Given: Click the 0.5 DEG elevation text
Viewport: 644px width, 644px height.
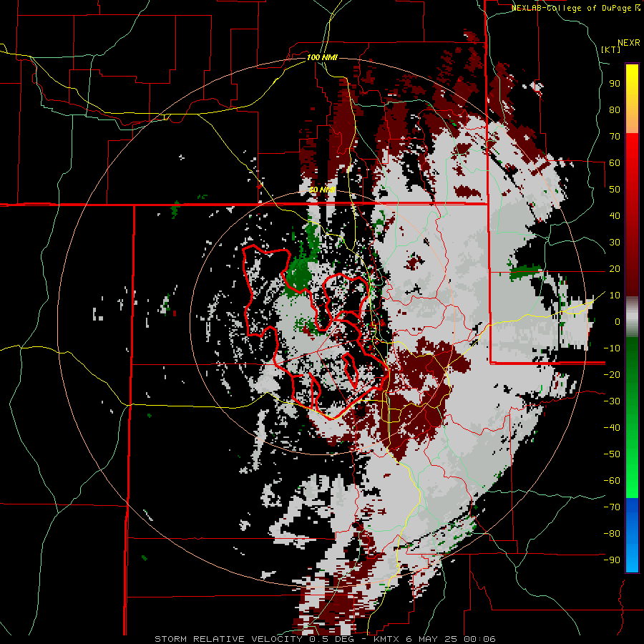Looking at the screenshot, I should pos(333,639).
